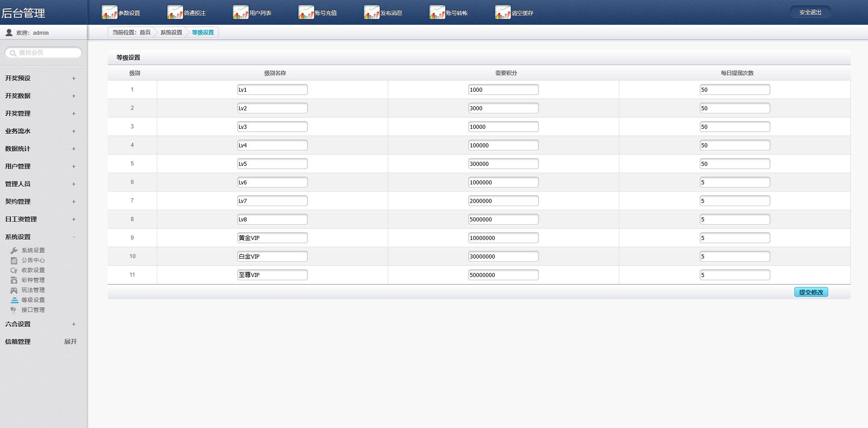
Task: Click the 等级设置 sidebar icon
Action: click(14, 300)
